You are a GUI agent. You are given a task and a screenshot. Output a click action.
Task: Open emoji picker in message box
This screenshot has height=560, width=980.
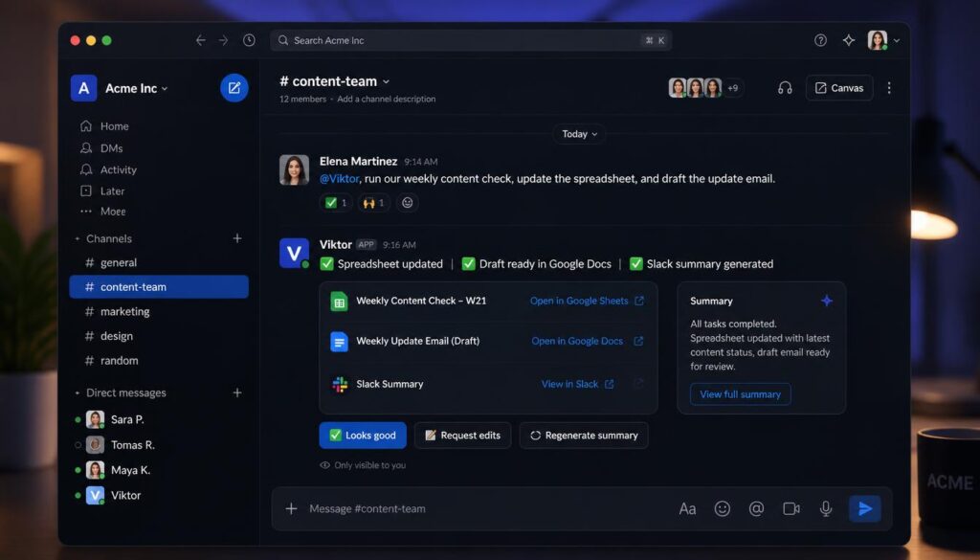(722, 508)
